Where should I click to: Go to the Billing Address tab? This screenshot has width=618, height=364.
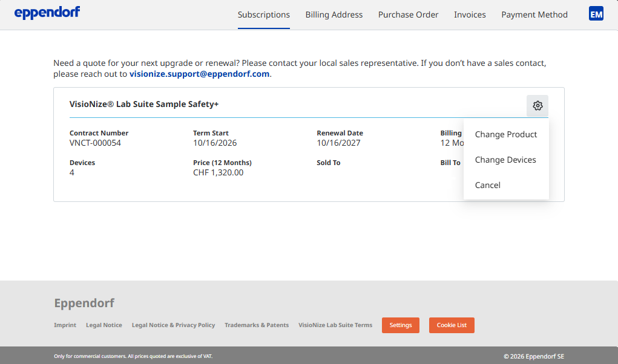pos(334,15)
